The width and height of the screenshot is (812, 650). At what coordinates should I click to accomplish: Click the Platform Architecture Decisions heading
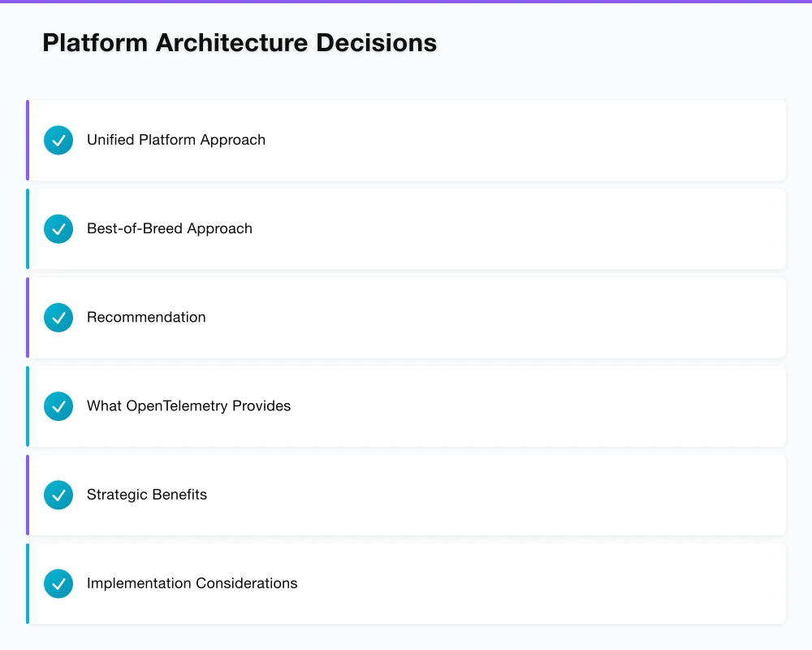[x=240, y=43]
